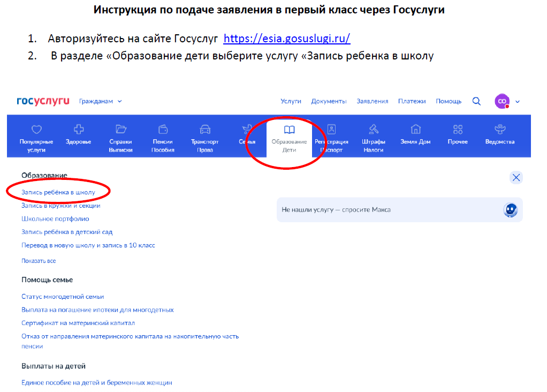This screenshot has height=392, width=547.
Task: Open Запись в кружки и секции
Action: [x=61, y=206]
